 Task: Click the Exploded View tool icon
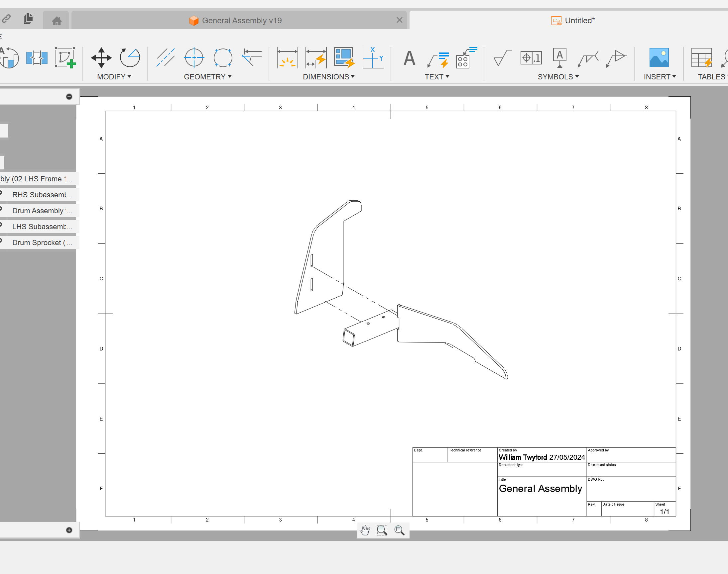[x=37, y=58]
